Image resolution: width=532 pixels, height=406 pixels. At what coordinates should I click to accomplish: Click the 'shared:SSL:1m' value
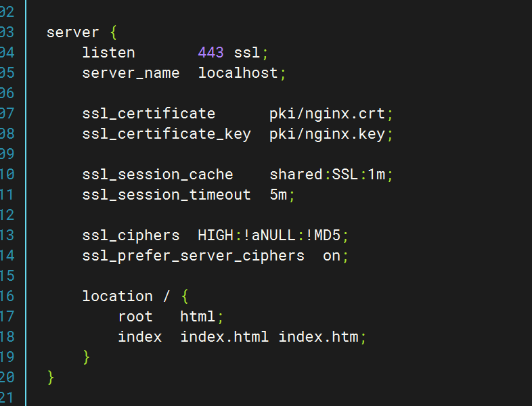pos(327,175)
